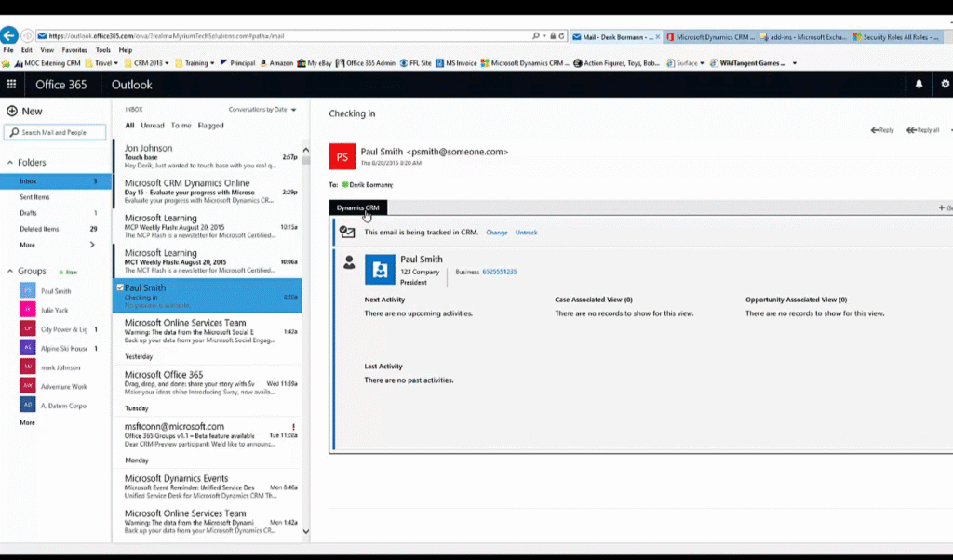Filter the inbox by Flagged

[211, 126]
